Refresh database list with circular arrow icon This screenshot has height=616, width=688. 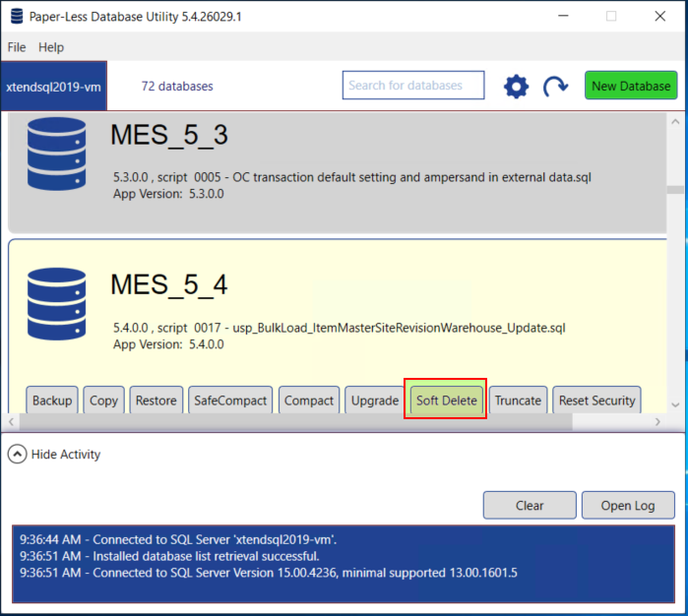pos(555,86)
